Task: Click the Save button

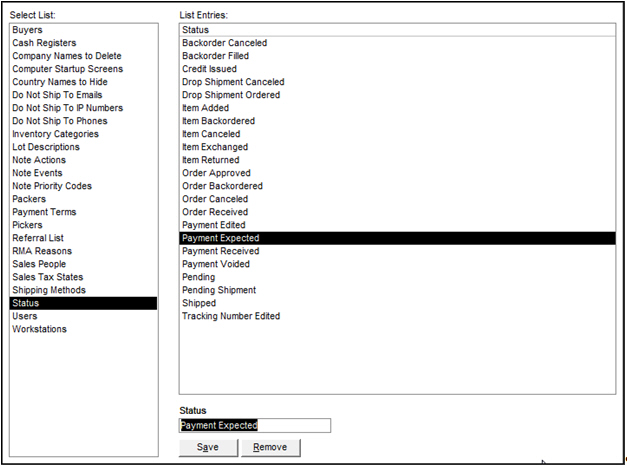Action: [208, 447]
